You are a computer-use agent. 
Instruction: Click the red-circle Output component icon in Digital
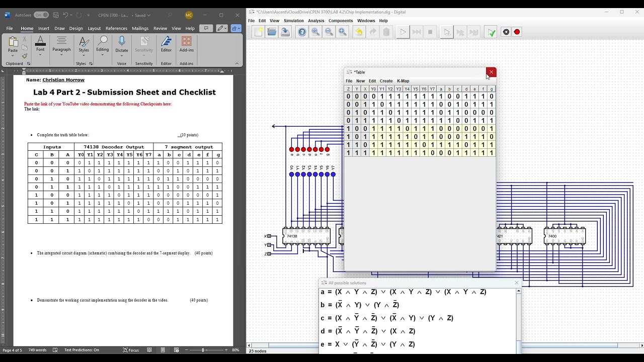pyautogui.click(x=517, y=32)
